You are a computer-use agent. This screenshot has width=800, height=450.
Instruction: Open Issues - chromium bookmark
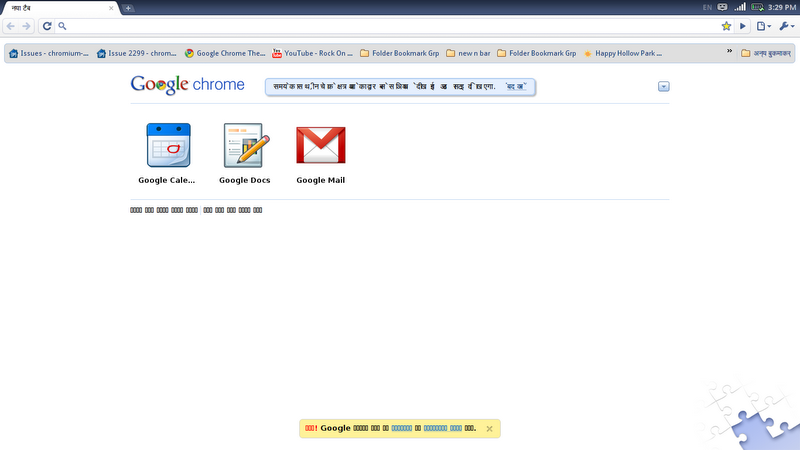[49, 53]
